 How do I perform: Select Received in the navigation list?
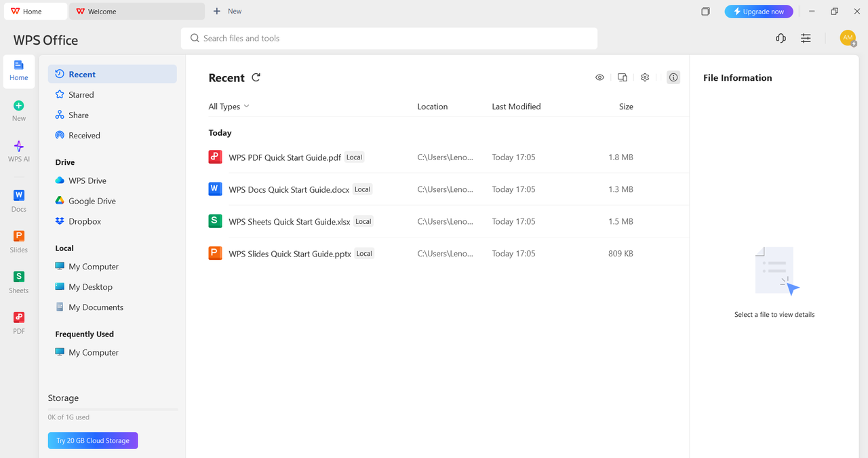112,135
